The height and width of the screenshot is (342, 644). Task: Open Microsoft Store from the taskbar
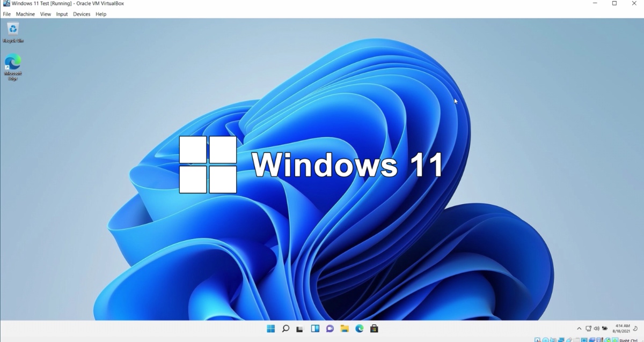tap(374, 329)
